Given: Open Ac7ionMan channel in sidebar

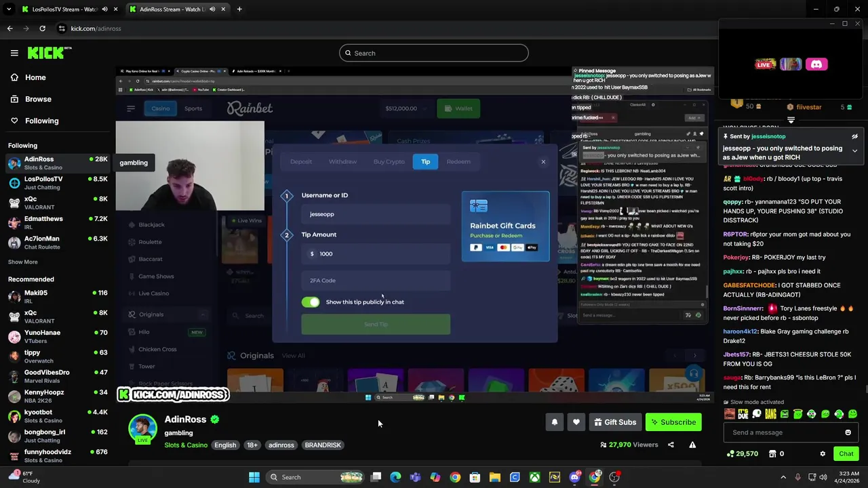Looking at the screenshot, I should click(58, 242).
